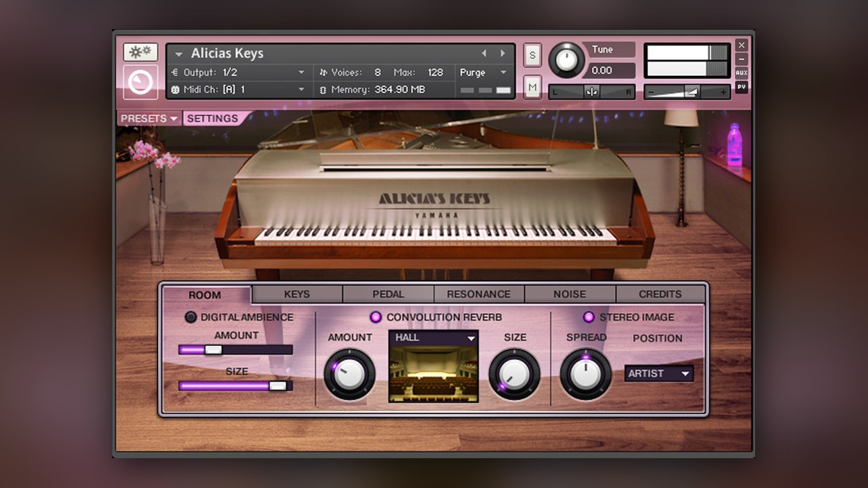Toggle the Convolution Reverb effect
This screenshot has width=868, height=488.
[x=376, y=317]
